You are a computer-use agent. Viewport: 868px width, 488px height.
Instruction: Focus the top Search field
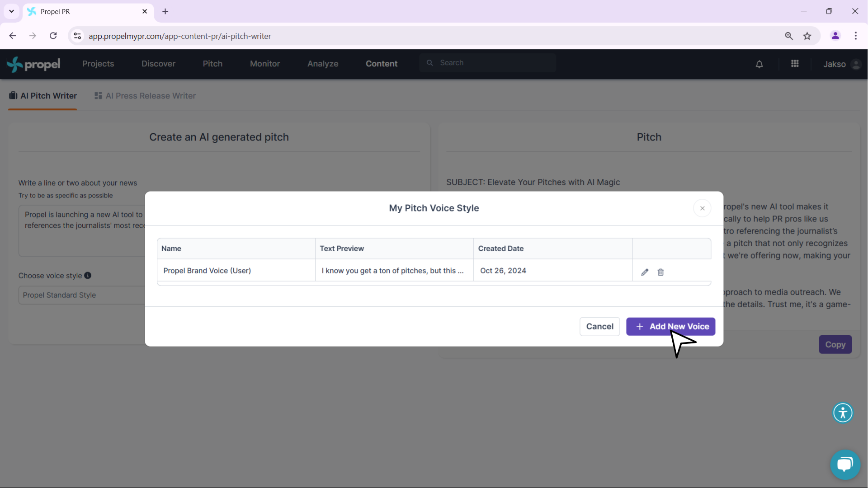click(x=487, y=63)
